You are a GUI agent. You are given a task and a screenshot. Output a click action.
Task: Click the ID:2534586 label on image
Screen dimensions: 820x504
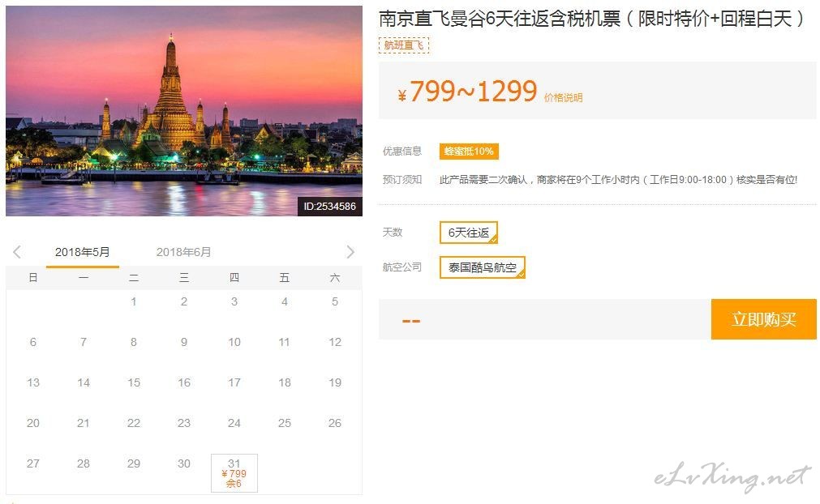329,207
